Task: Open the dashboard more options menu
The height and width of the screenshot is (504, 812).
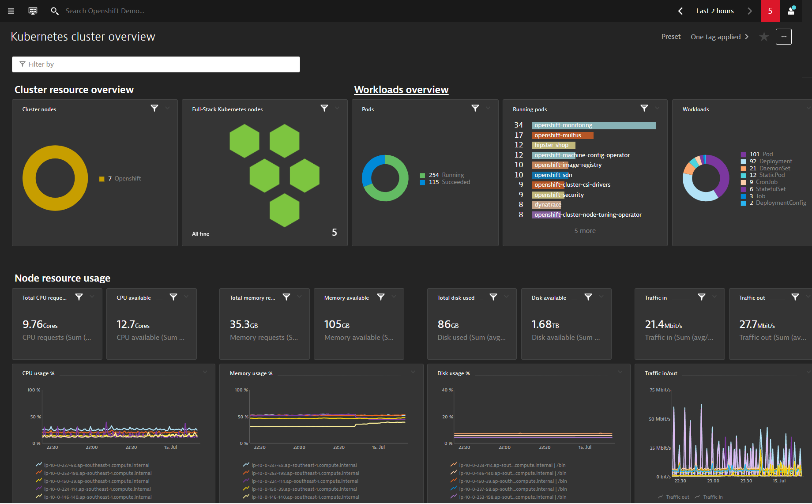Action: tap(784, 37)
